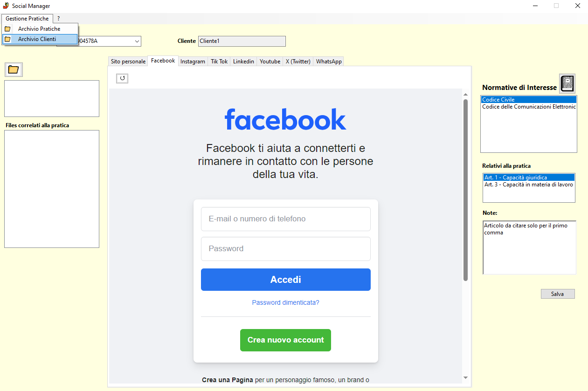The image size is (588, 391).
Task: Choose Archivio Clienti from the menu
Action: coord(40,39)
